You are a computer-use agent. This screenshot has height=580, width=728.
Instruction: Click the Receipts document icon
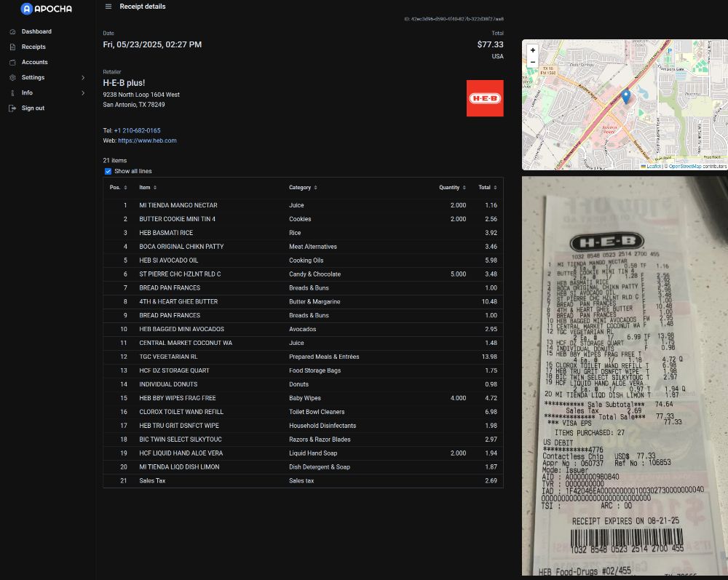click(x=12, y=47)
